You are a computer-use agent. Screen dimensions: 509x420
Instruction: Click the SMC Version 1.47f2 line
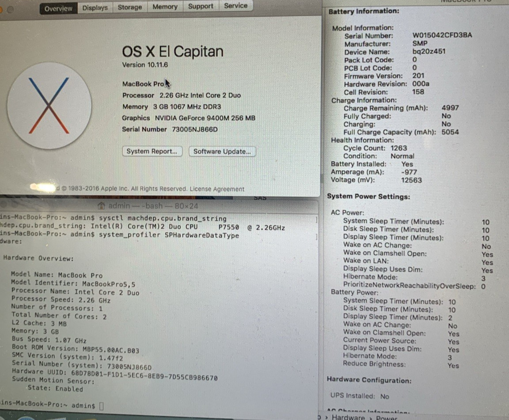(68, 357)
